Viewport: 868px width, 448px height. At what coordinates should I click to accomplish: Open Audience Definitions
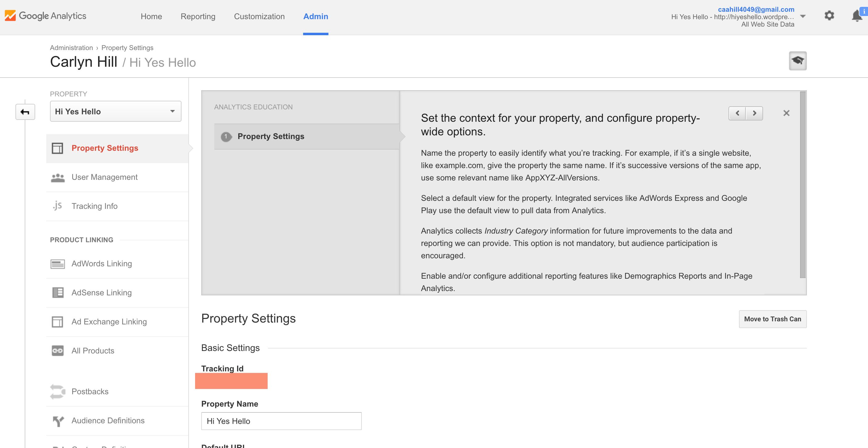tap(117, 421)
